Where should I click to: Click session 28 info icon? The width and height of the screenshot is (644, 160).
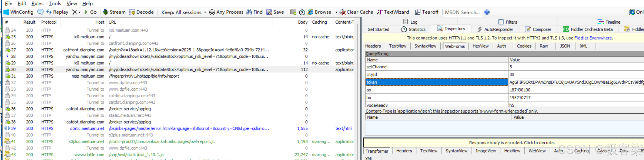click(7, 56)
